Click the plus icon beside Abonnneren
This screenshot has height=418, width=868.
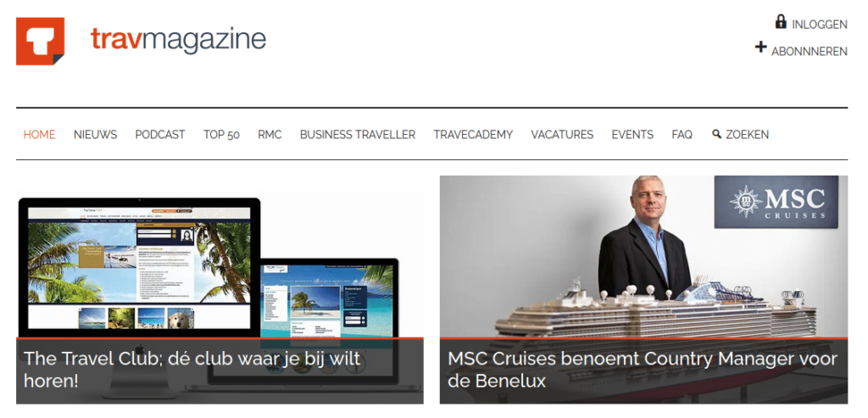pyautogui.click(x=760, y=47)
